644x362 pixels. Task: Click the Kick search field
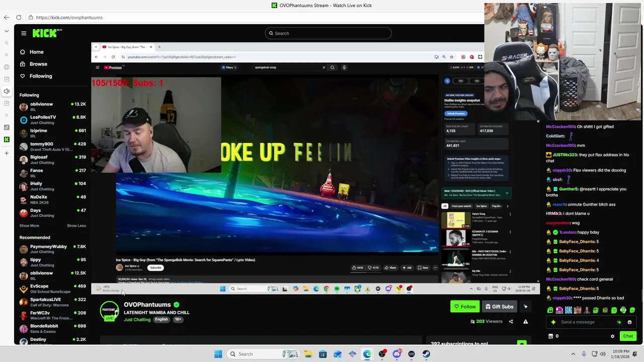(x=328, y=33)
